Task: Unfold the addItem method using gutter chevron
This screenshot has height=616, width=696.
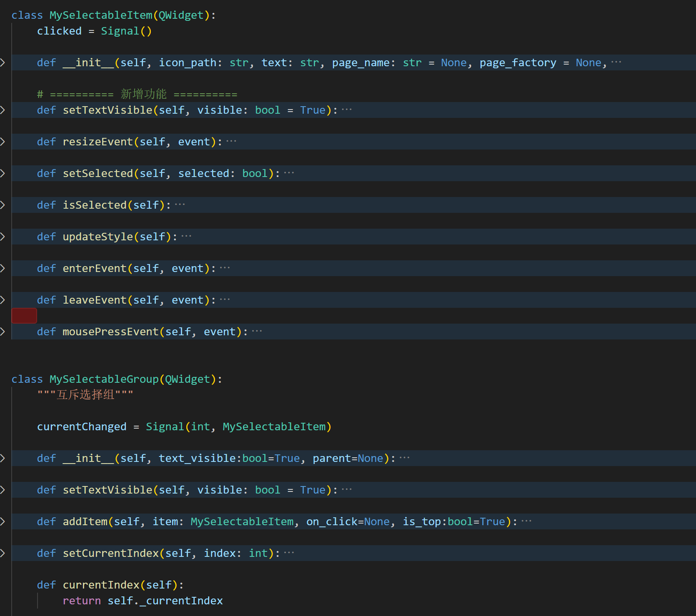Action: (3, 521)
